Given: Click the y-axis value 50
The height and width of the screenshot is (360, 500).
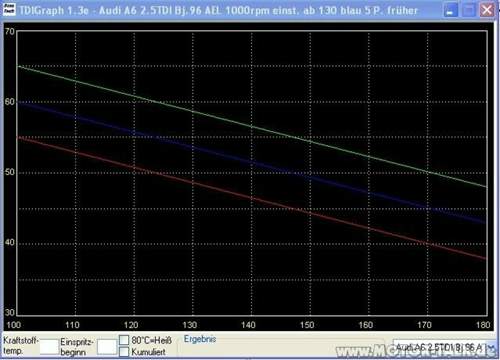Looking at the screenshot, I should click(x=10, y=172).
